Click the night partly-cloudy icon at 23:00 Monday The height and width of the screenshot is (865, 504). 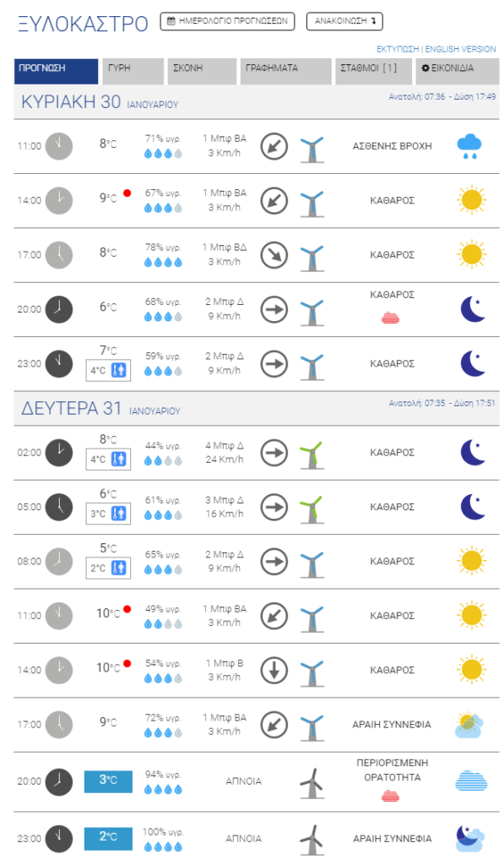470,838
